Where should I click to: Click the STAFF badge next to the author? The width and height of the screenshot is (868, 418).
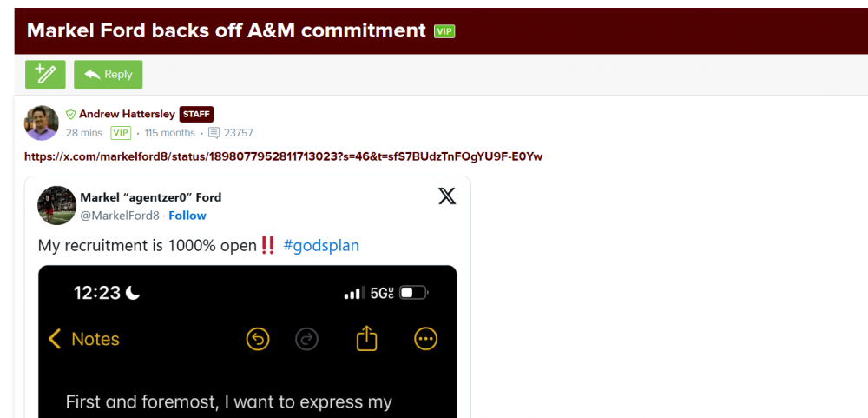click(196, 114)
